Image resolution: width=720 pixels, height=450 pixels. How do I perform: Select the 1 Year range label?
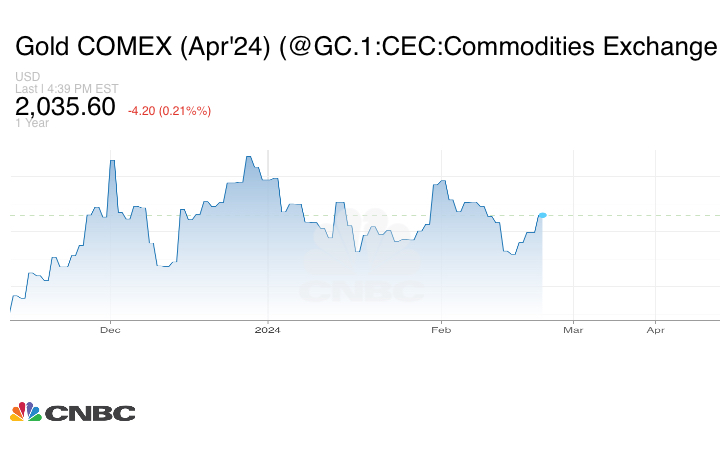[32, 123]
